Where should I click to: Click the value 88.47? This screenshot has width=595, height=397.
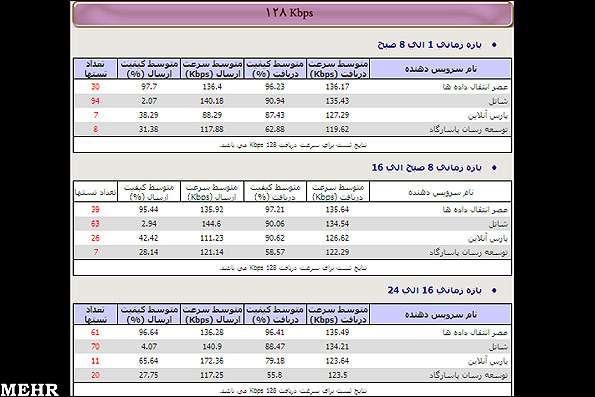coord(275,347)
